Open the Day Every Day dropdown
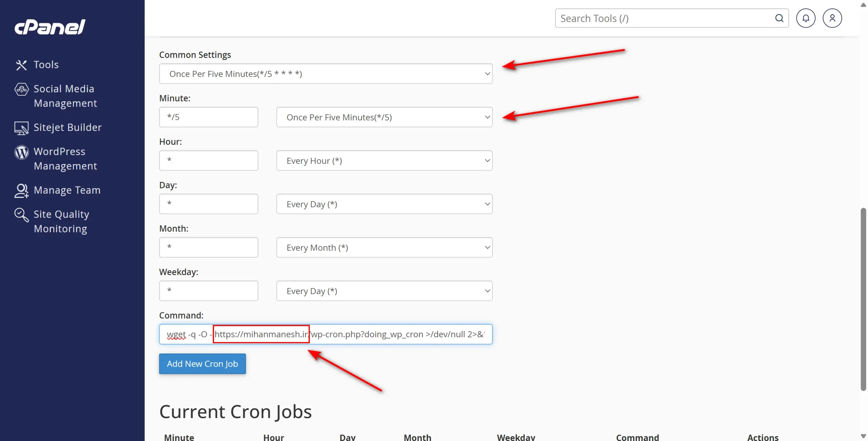This screenshot has height=441, width=868. [x=384, y=204]
